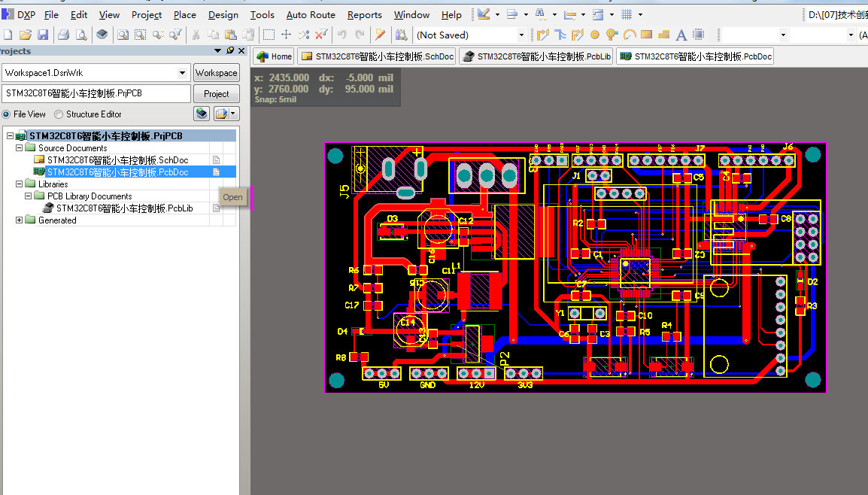Select the .SchDoc file in tree
The width and height of the screenshot is (868, 495).
point(117,160)
